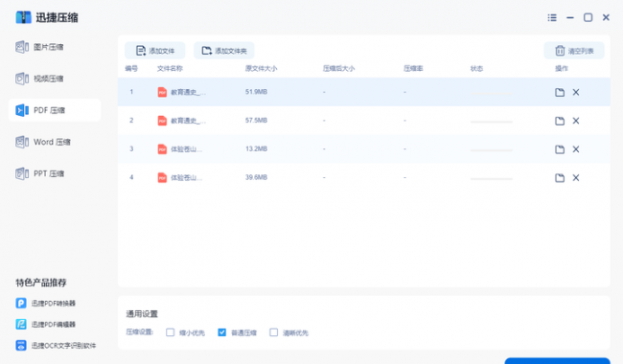
Task: Select the file name in row 4
Action: pyautogui.click(x=186, y=178)
